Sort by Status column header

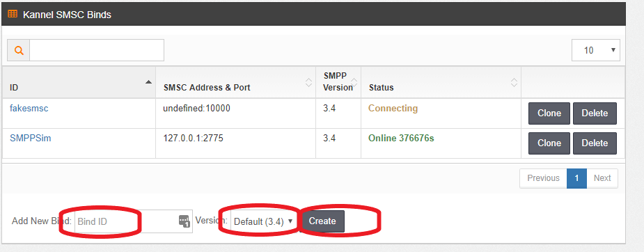pyautogui.click(x=441, y=82)
